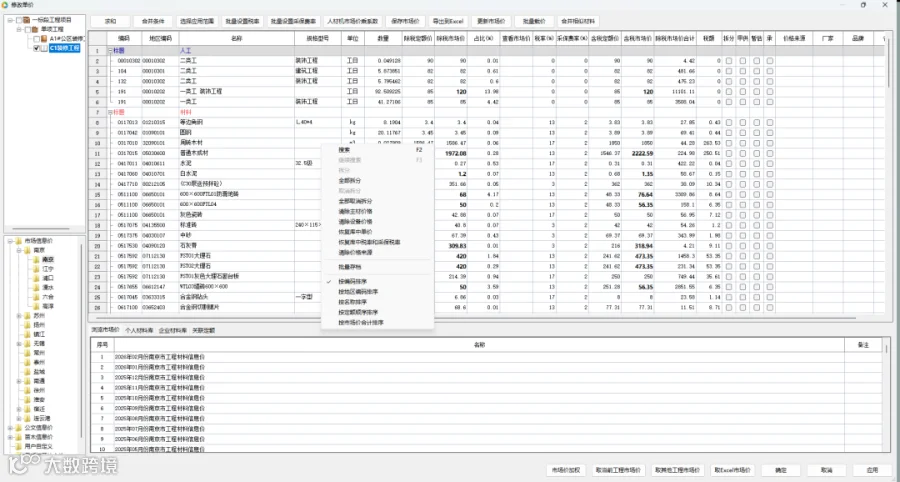Image resolution: width=900 pixels, height=482 pixels.
Task: Click the 应用 button
Action: [x=872, y=469]
